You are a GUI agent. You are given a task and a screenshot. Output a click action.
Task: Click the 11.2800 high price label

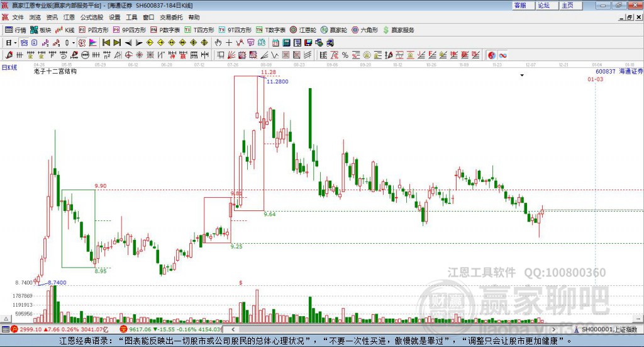click(277, 82)
